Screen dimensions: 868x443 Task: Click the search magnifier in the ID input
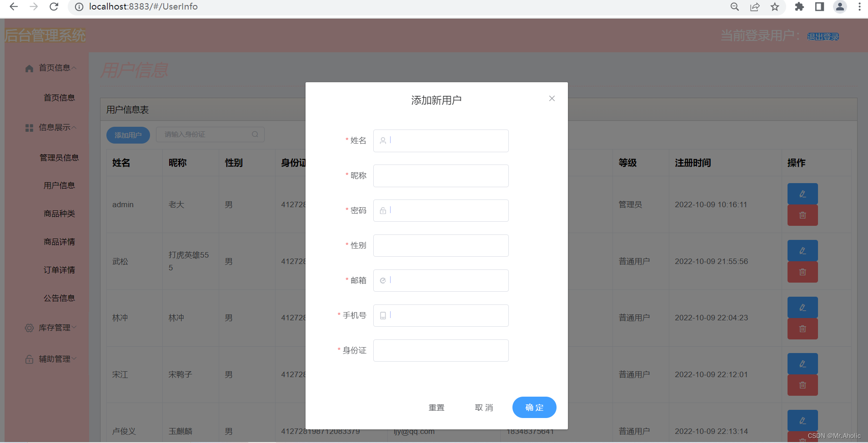255,134
